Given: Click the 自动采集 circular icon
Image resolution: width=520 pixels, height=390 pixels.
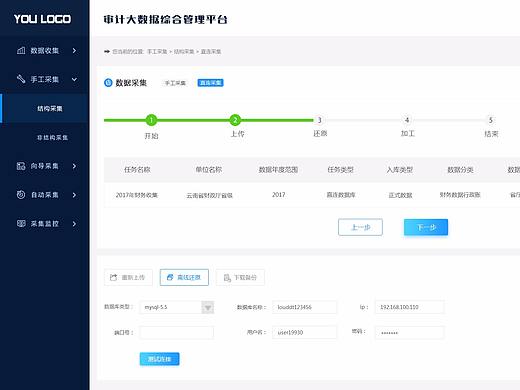Looking at the screenshot, I should [x=21, y=195].
